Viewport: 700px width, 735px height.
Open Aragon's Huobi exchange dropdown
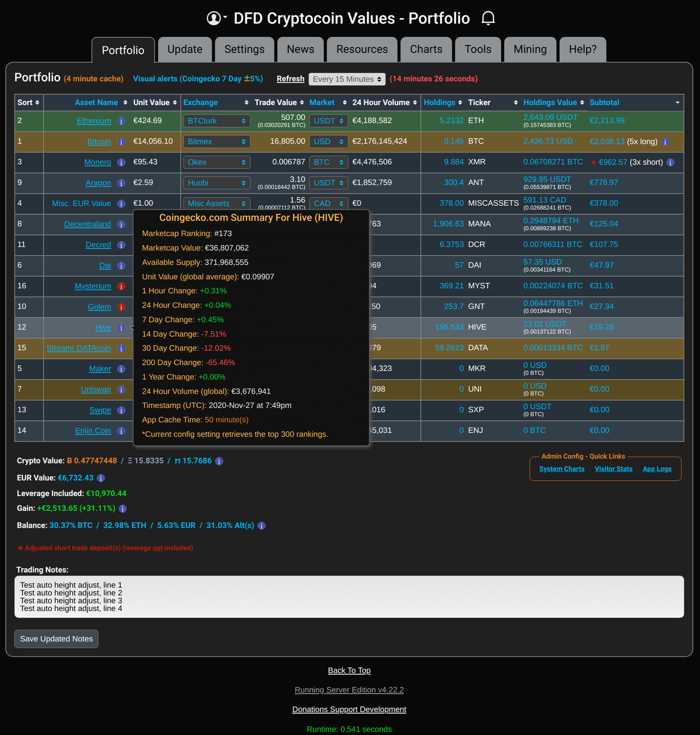[217, 183]
